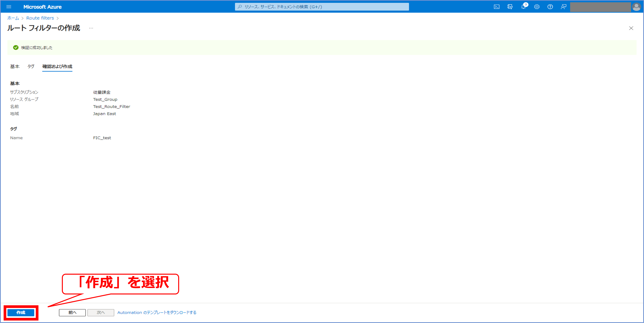Screen dimensions: 644x323
Task: Open the ellipsis menu beside page title
Action: [91, 28]
